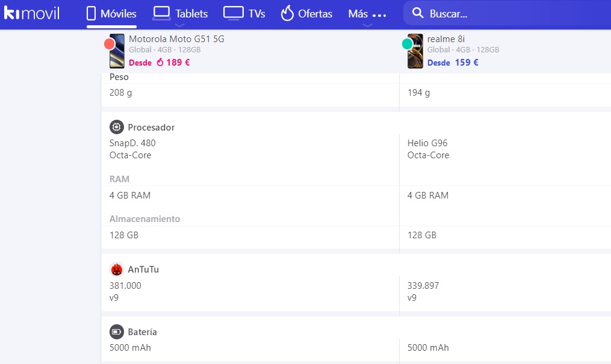Open the realme 8i product link
611x364 pixels.
pyautogui.click(x=446, y=39)
